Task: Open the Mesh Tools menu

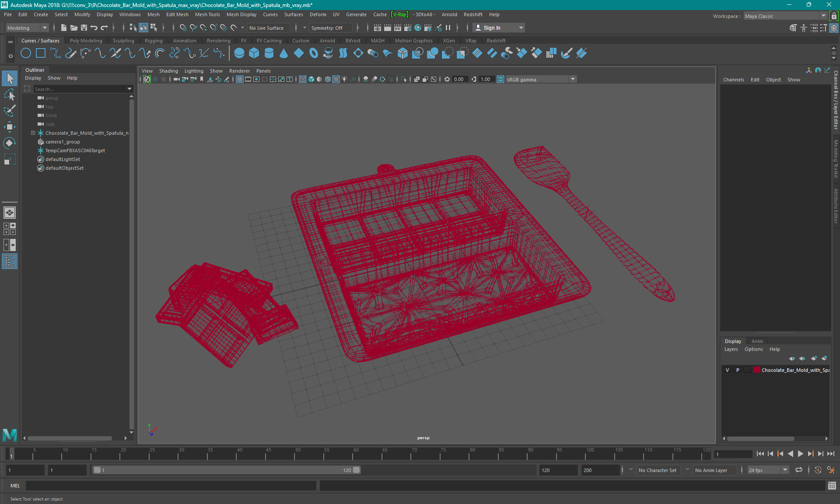Action: point(207,14)
